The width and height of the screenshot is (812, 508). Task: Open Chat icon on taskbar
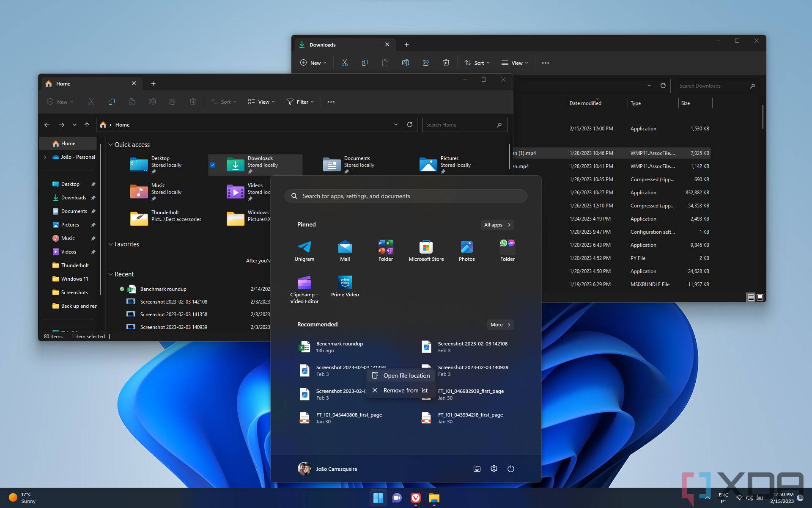(x=397, y=498)
